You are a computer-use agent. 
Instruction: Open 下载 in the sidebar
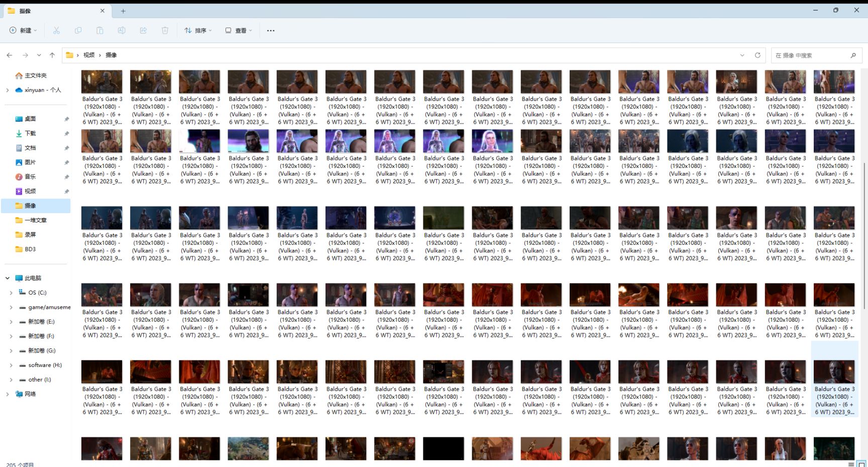coord(30,134)
